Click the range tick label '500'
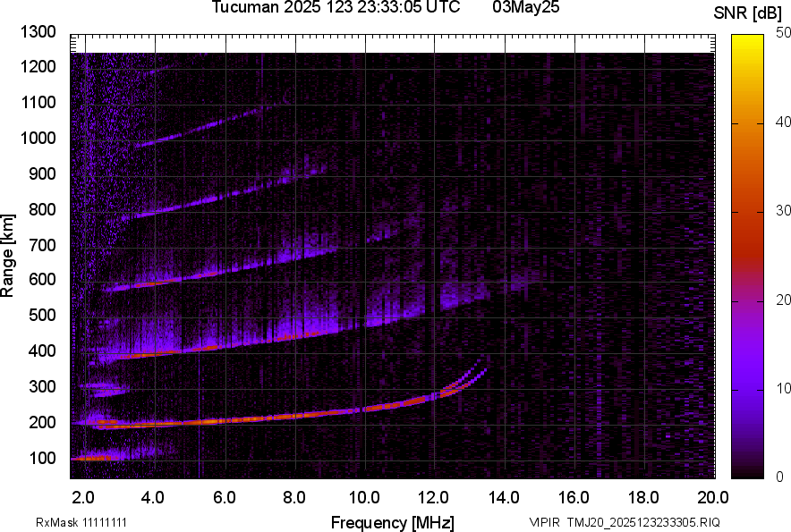This screenshot has height=532, width=791. 42,315
